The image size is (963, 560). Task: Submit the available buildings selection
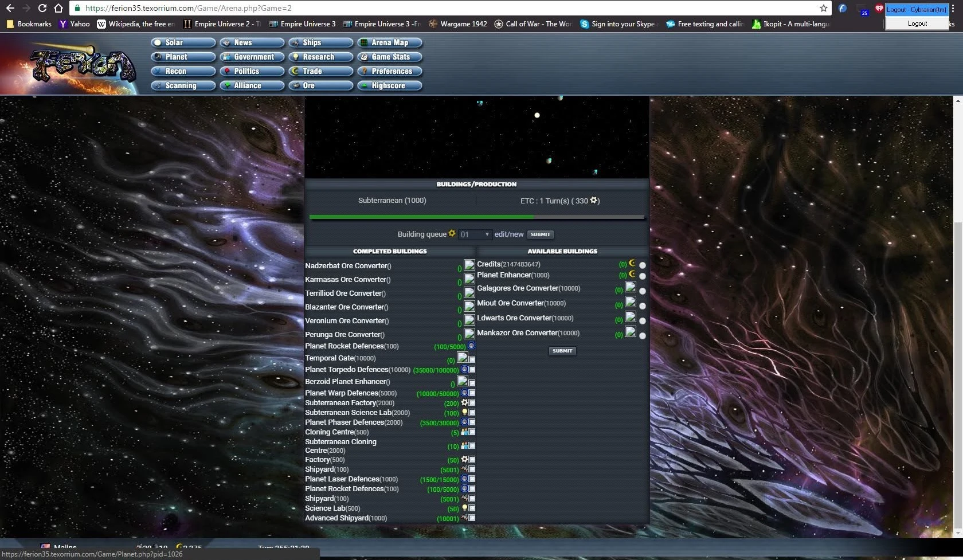tap(562, 351)
